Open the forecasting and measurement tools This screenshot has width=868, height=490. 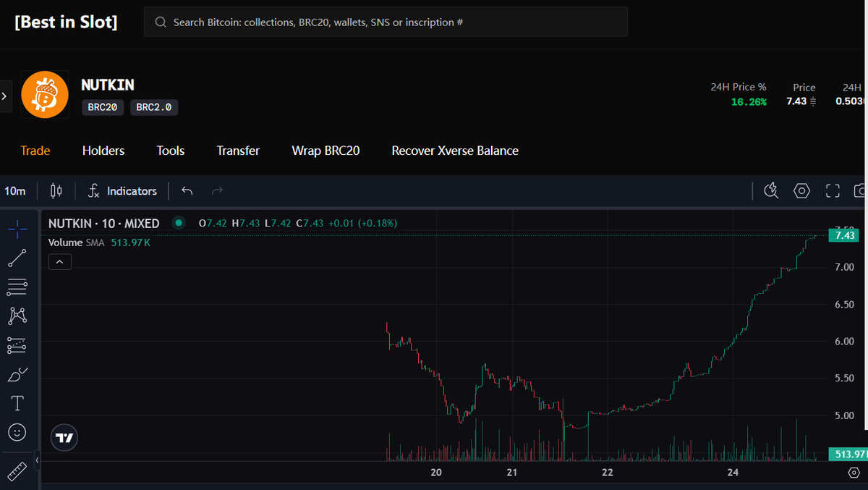click(x=17, y=345)
